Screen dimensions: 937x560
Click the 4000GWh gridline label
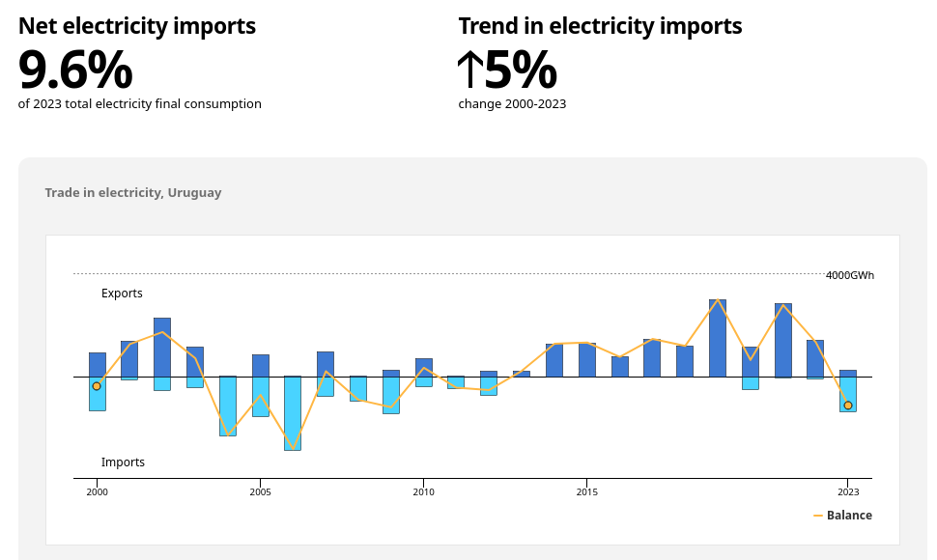click(849, 275)
